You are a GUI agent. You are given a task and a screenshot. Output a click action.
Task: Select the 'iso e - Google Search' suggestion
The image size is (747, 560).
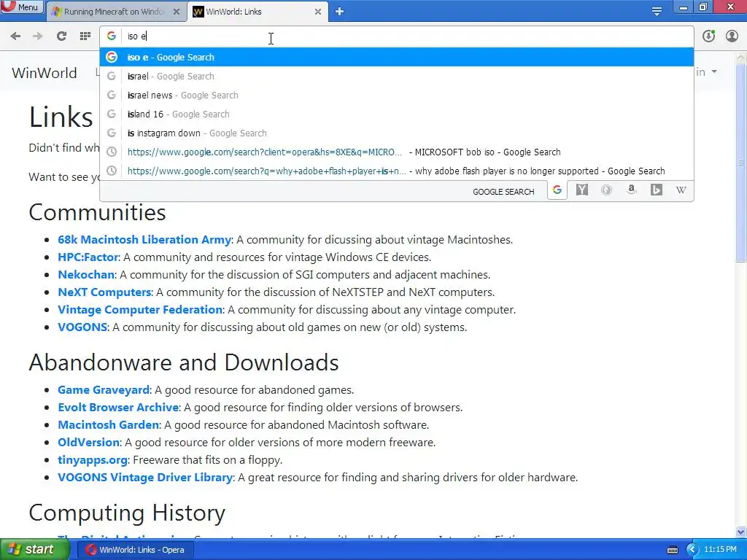click(396, 57)
